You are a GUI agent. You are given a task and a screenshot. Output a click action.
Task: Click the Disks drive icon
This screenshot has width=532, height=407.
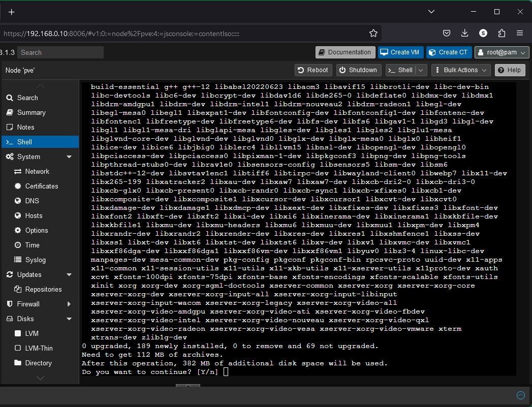pos(10,319)
